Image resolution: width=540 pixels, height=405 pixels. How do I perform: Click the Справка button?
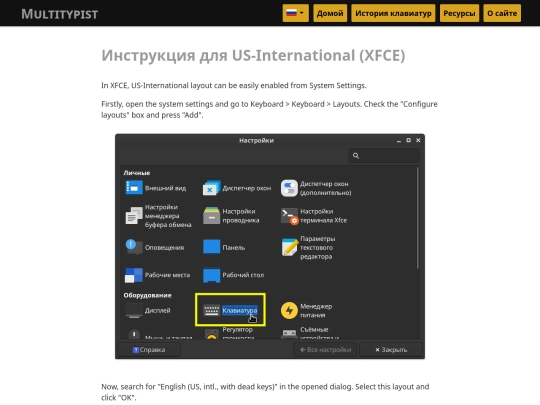tap(149, 350)
